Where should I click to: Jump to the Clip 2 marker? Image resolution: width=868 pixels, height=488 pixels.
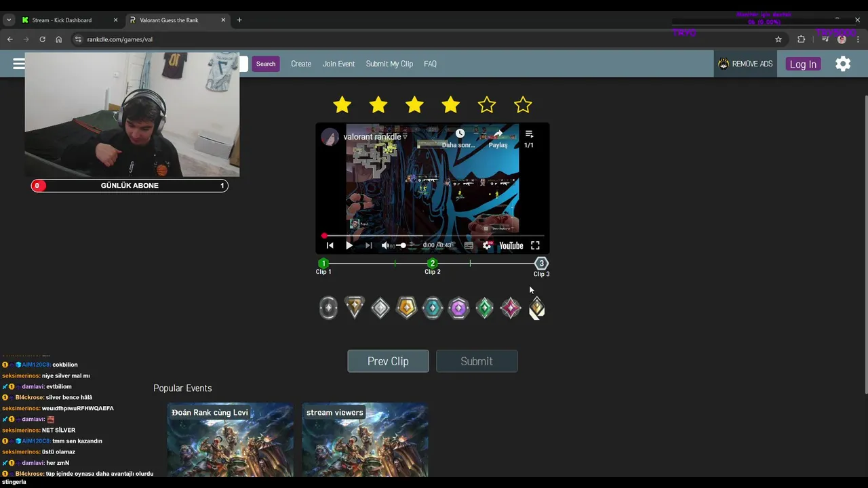point(433,264)
